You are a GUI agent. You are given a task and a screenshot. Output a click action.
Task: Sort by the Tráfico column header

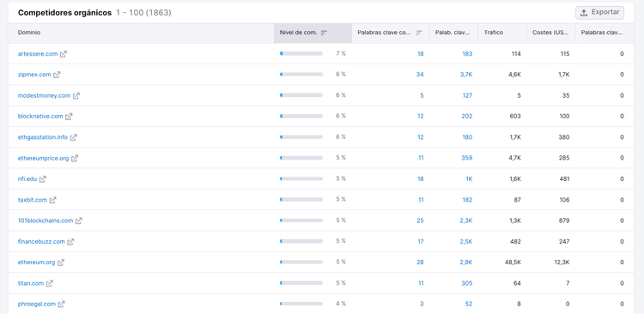point(493,33)
